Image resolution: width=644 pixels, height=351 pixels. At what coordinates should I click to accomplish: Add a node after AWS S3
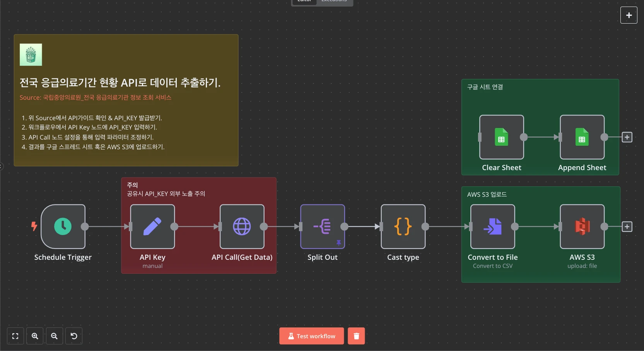click(627, 227)
